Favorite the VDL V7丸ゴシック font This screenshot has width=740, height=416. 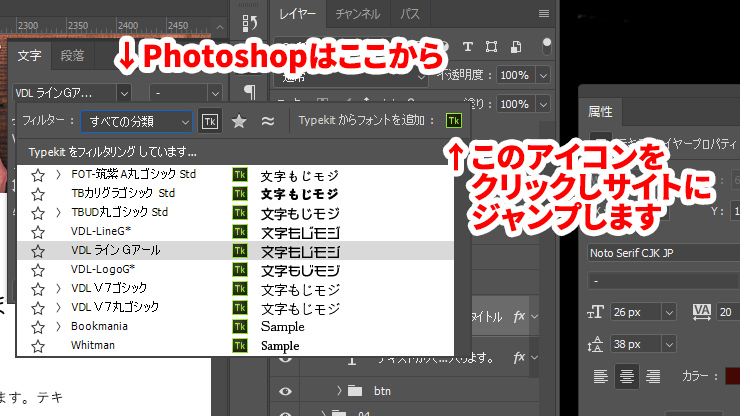[x=38, y=308]
